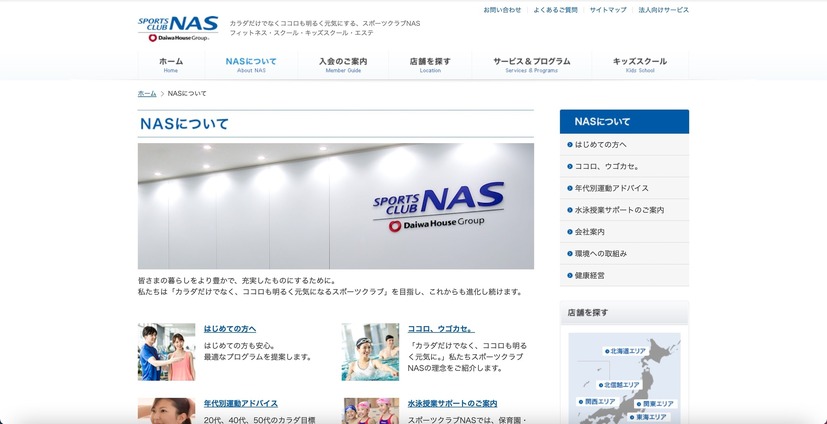Open the お問い合わせ contact link

(x=502, y=10)
